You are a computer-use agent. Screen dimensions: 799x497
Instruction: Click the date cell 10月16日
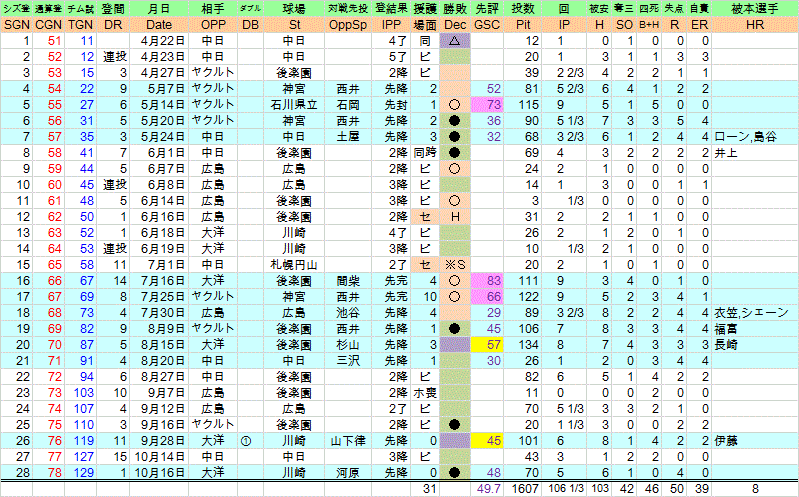click(x=159, y=473)
